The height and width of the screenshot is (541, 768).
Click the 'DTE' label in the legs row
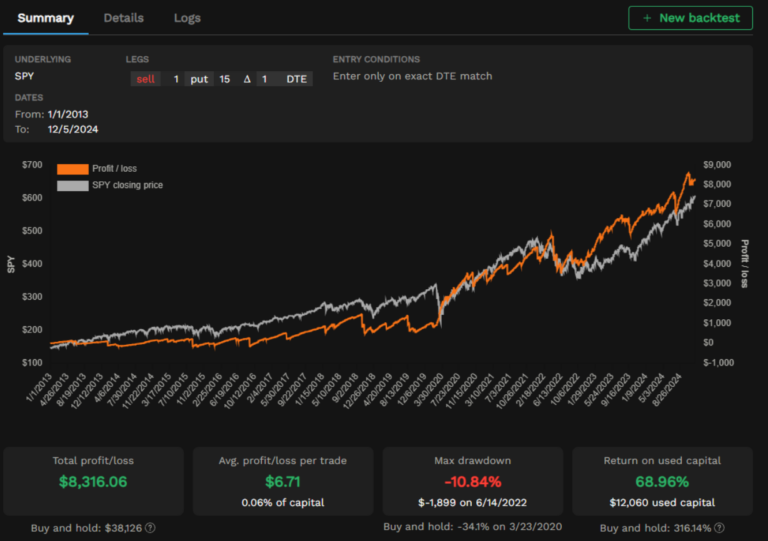point(297,79)
